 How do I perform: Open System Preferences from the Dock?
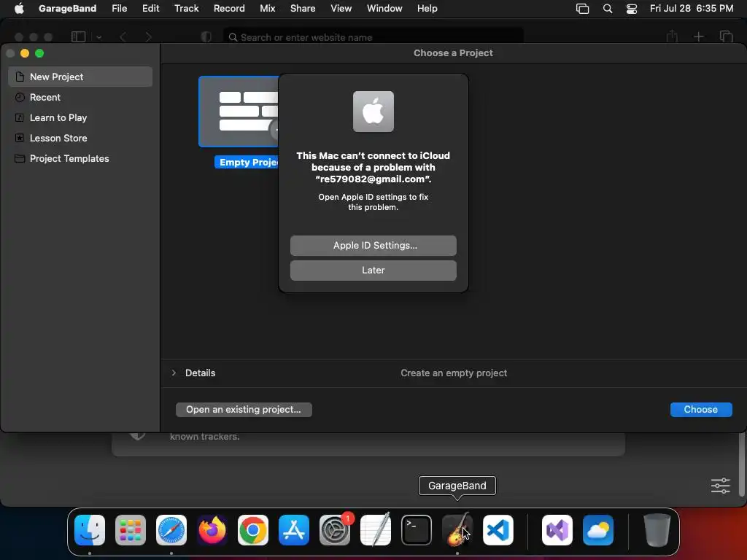tap(335, 530)
